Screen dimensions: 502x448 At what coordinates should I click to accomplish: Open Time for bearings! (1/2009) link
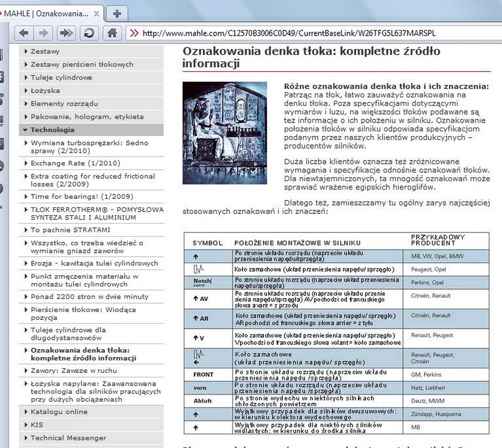tap(82, 197)
